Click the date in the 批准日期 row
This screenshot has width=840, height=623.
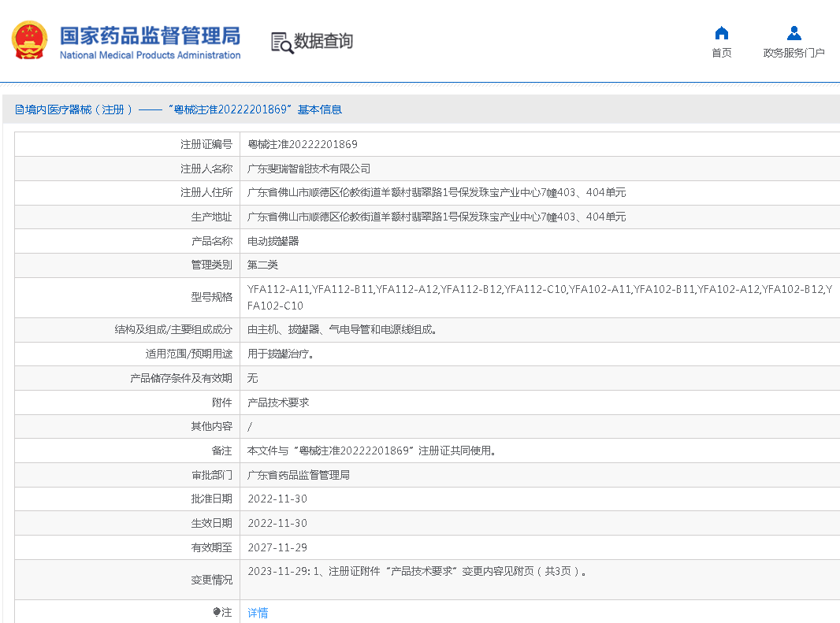[277, 499]
